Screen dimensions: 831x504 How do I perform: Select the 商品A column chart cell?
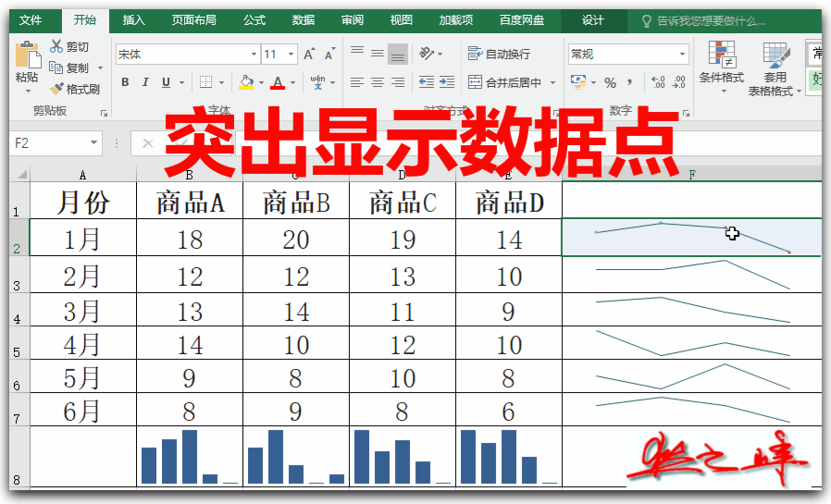(x=190, y=456)
